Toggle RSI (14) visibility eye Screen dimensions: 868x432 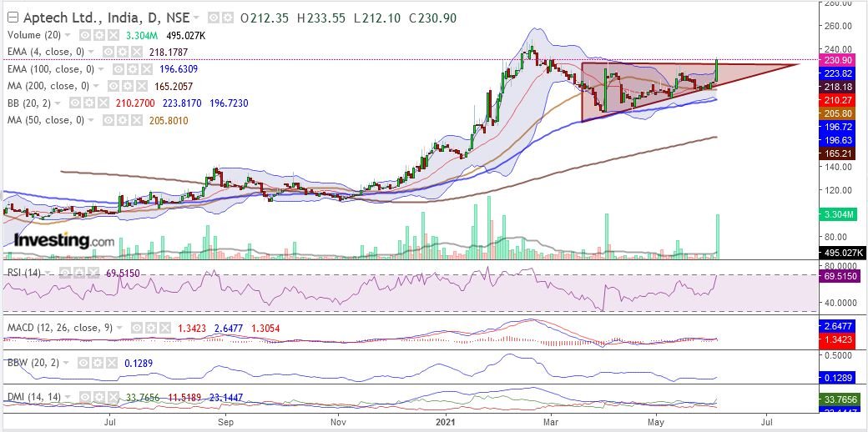pyautogui.click(x=64, y=273)
